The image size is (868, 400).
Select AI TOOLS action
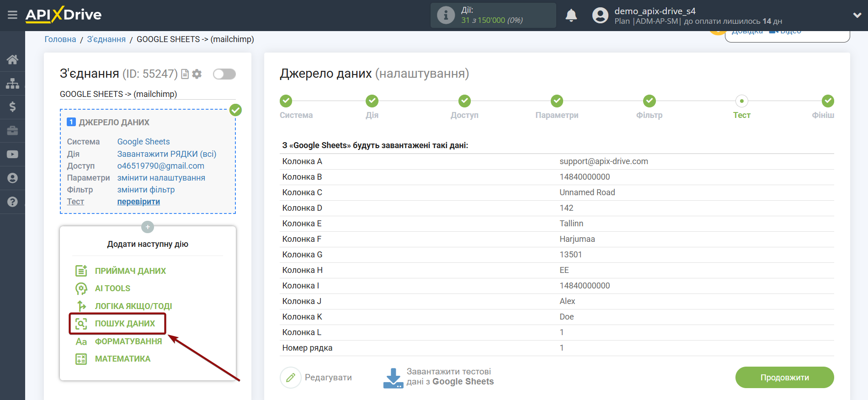point(112,288)
